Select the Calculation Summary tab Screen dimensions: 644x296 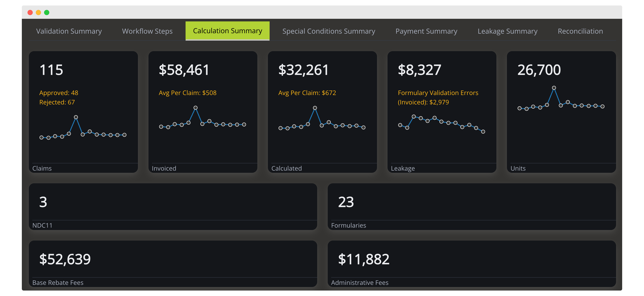[x=227, y=31]
